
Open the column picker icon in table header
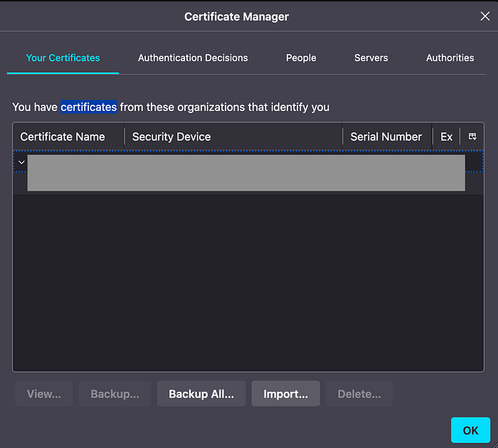click(472, 137)
